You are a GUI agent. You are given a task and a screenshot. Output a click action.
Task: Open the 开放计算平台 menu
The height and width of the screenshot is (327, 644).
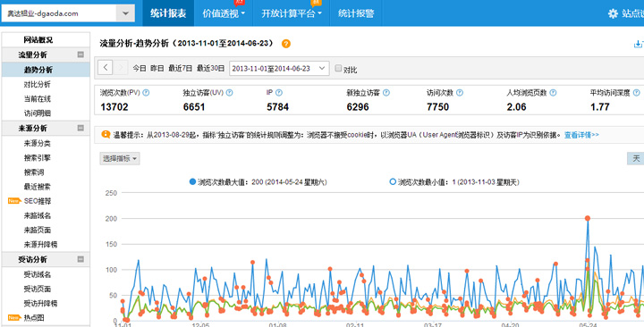pos(292,13)
